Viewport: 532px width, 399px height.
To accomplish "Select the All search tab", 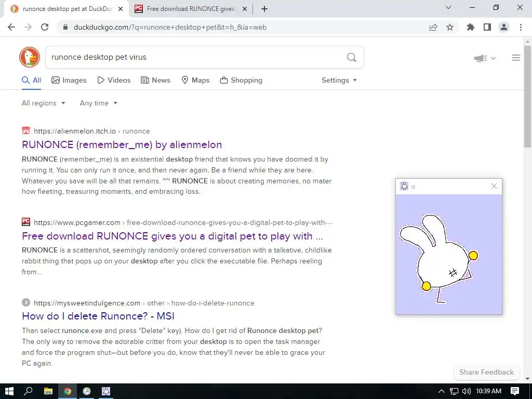I will [31, 81].
